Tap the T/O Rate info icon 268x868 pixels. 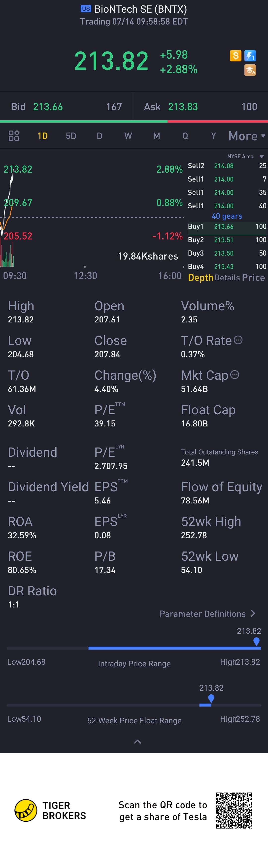coord(238,340)
